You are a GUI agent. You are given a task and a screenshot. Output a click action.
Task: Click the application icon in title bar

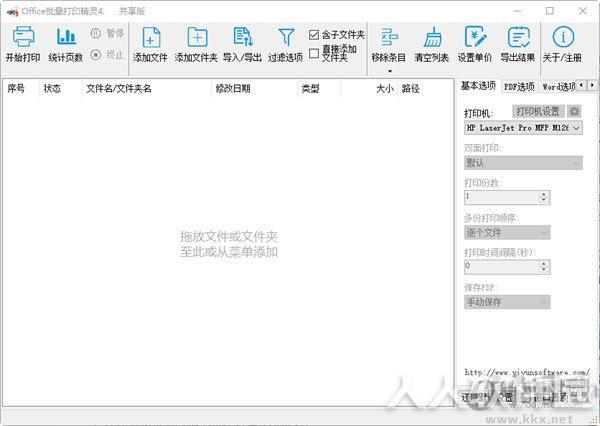coord(12,11)
